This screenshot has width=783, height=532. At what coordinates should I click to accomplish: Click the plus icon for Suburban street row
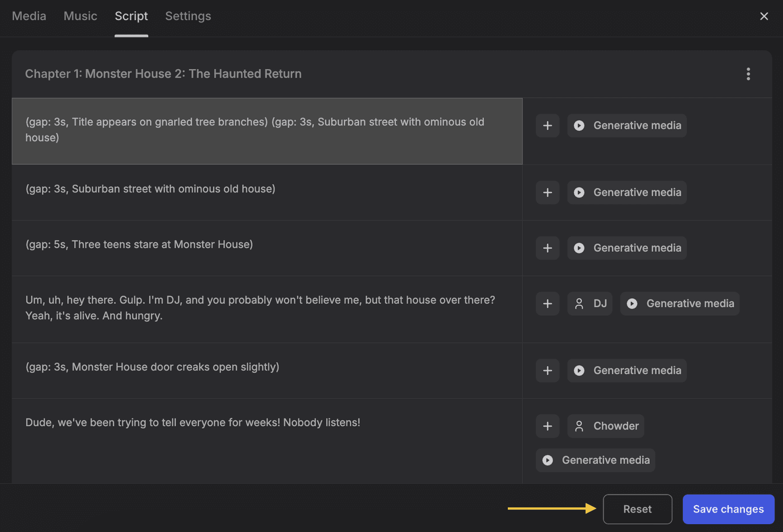[x=548, y=192]
